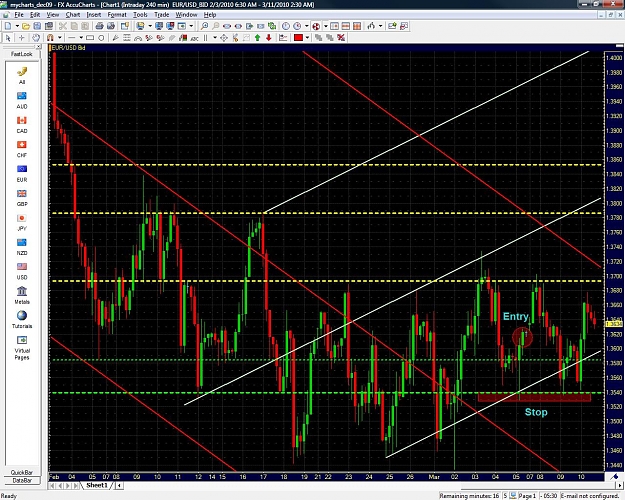The height and width of the screenshot is (500, 625).
Task: Select the pointer arrow tool
Action: 8,38
